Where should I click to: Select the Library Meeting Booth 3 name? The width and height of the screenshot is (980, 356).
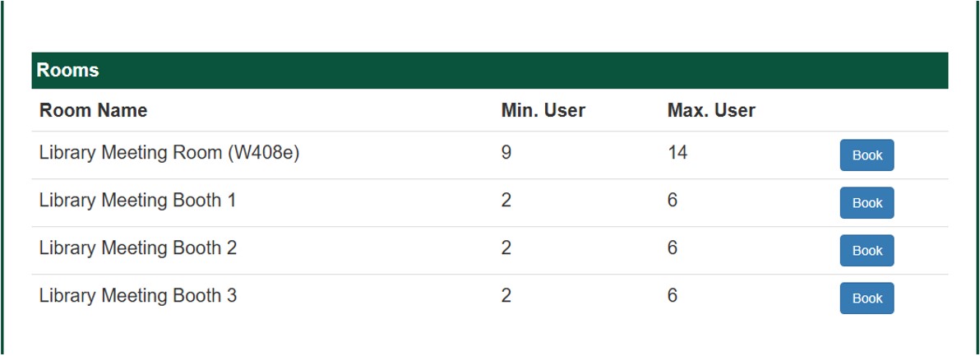pyautogui.click(x=137, y=296)
